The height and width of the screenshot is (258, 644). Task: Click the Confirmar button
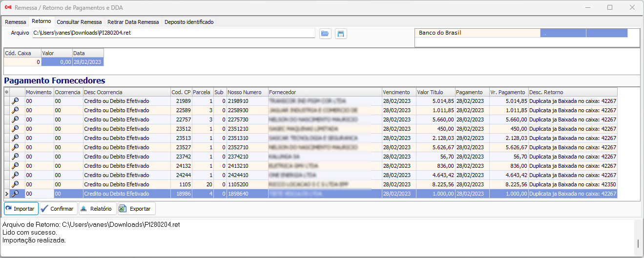(x=58, y=209)
